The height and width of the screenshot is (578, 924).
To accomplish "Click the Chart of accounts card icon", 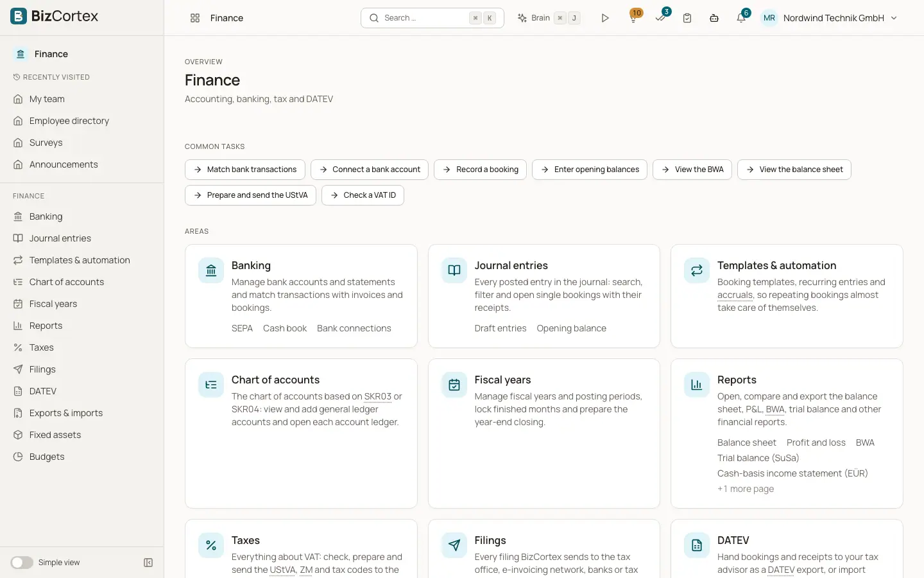I will 211,385.
